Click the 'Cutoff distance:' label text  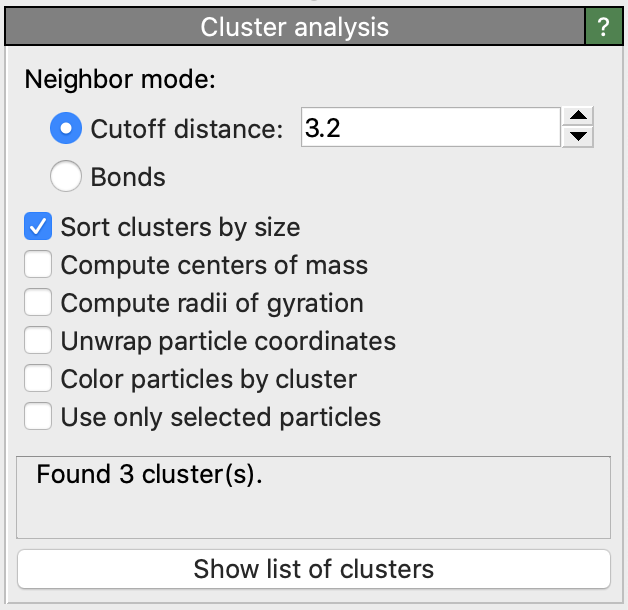pyautogui.click(x=188, y=129)
